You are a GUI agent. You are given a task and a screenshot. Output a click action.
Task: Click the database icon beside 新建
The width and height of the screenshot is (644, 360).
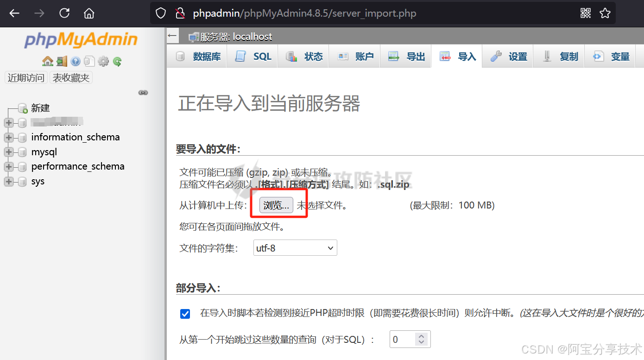[x=23, y=108]
